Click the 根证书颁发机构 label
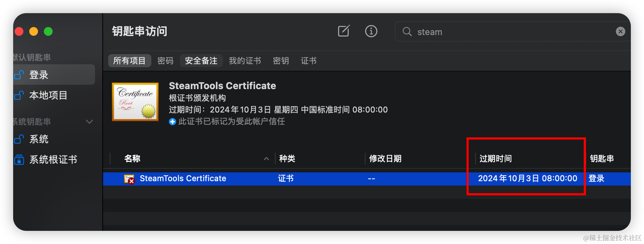 coord(197,98)
